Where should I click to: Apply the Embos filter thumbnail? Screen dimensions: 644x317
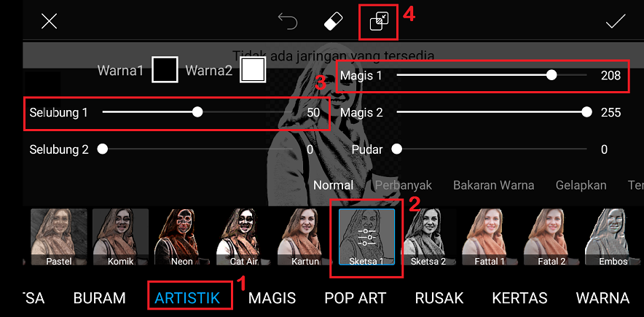(613, 237)
